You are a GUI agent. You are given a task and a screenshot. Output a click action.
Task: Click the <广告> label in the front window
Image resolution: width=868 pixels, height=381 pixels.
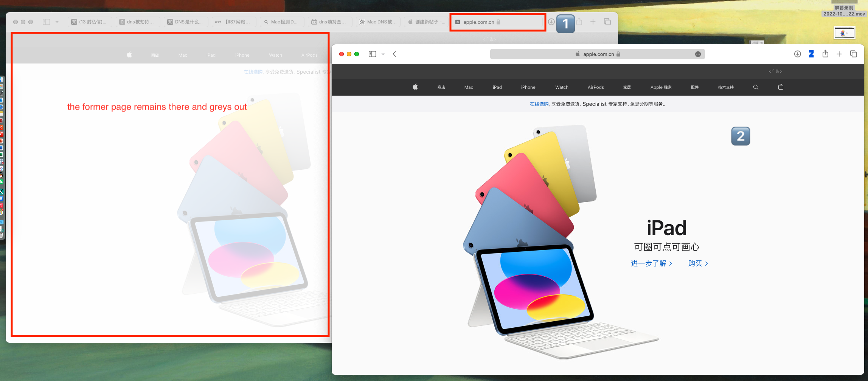[775, 71]
